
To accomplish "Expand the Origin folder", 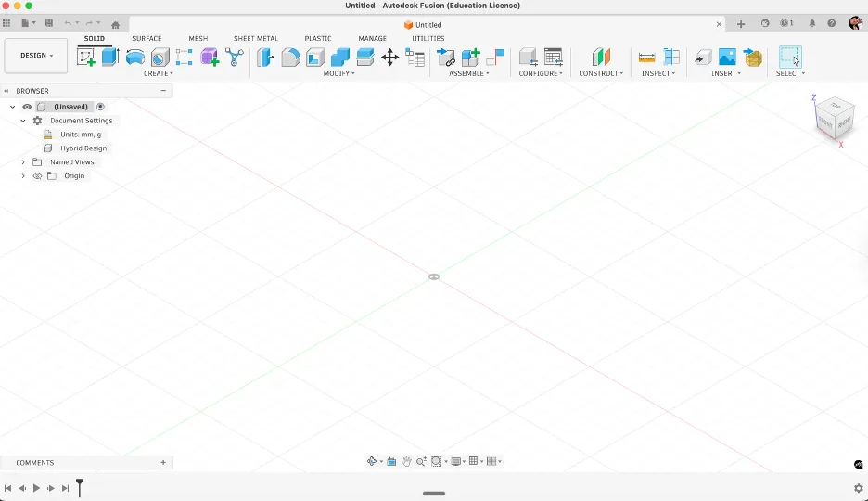I will [x=22, y=176].
